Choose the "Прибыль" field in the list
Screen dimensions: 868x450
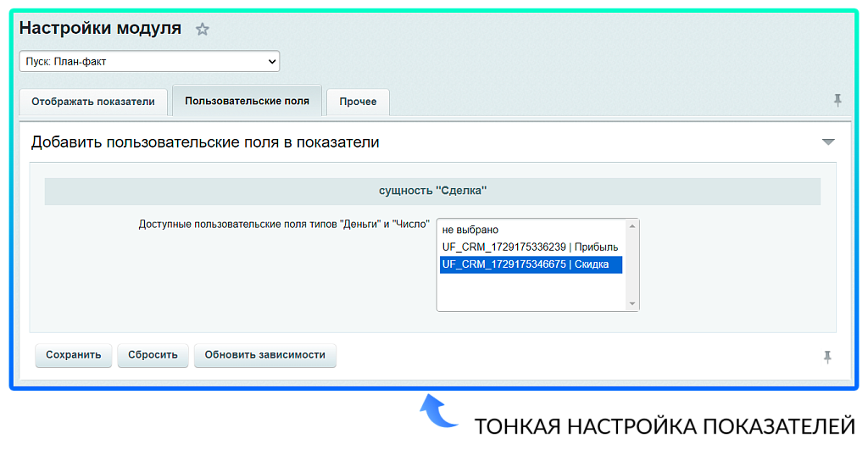coord(530,247)
